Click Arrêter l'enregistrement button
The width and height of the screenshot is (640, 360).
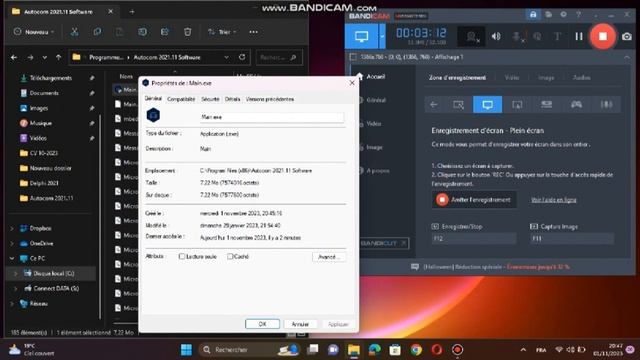(x=474, y=200)
